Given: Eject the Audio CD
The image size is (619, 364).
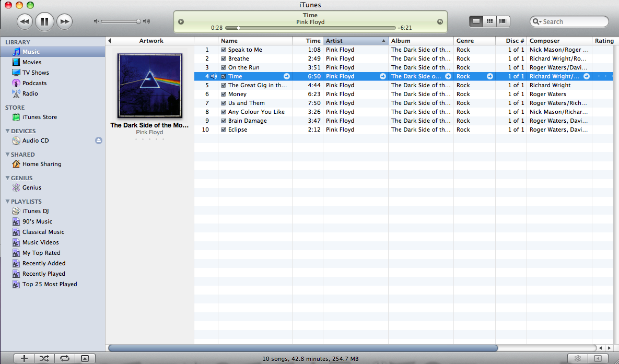Looking at the screenshot, I should pos(99,140).
